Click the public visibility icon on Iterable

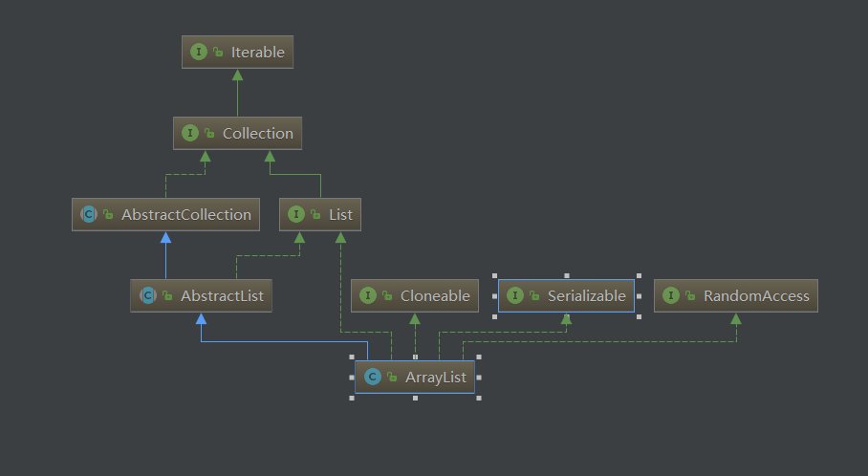217,53
